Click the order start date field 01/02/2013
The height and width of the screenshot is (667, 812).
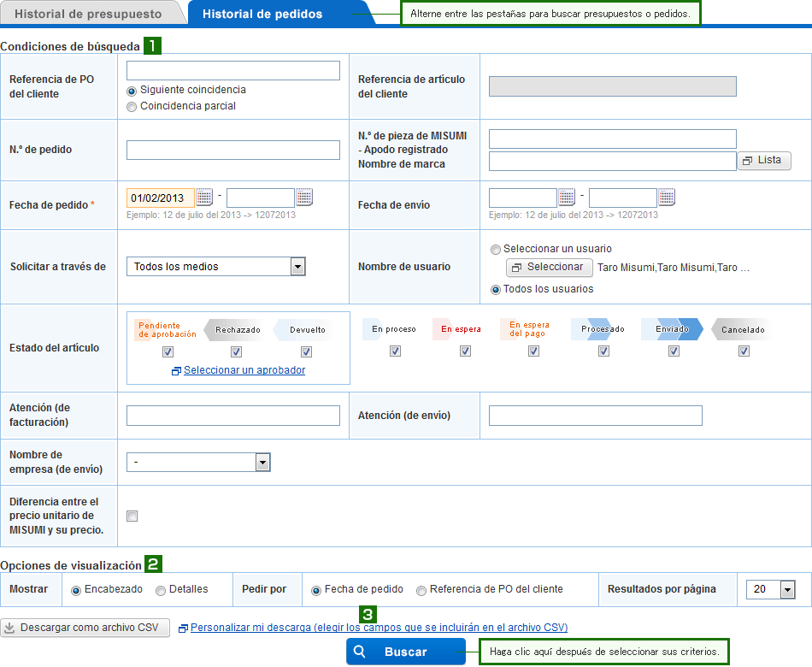(x=161, y=198)
